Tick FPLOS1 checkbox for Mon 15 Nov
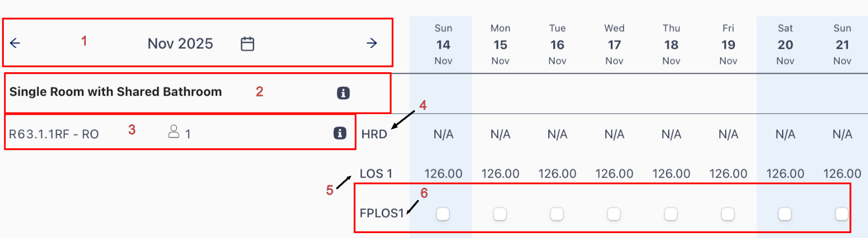The image size is (868, 238). coord(500,214)
